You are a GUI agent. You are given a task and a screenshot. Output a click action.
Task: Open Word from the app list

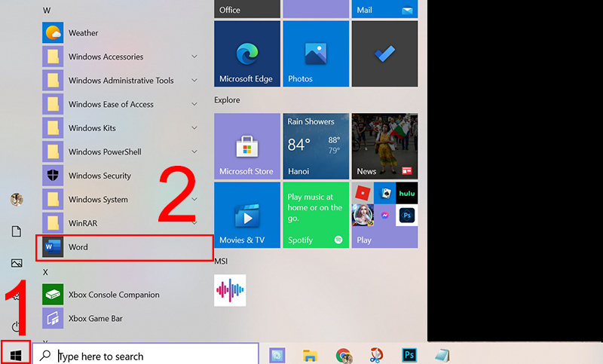coord(124,247)
